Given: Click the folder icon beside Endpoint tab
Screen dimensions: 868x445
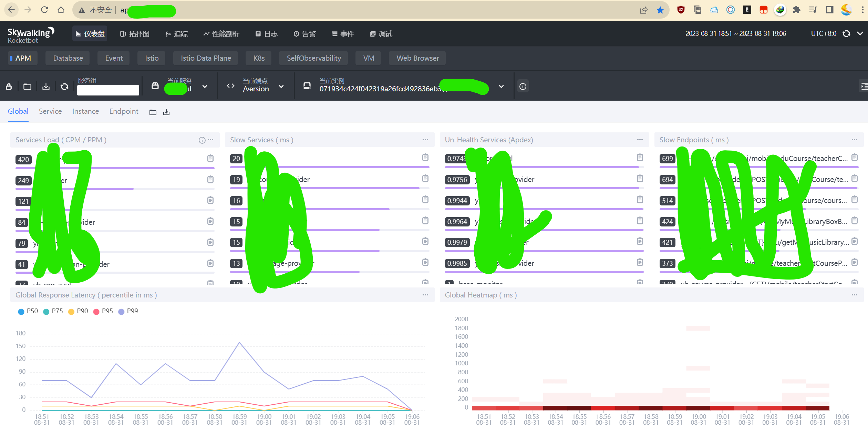Looking at the screenshot, I should pyautogui.click(x=153, y=112).
